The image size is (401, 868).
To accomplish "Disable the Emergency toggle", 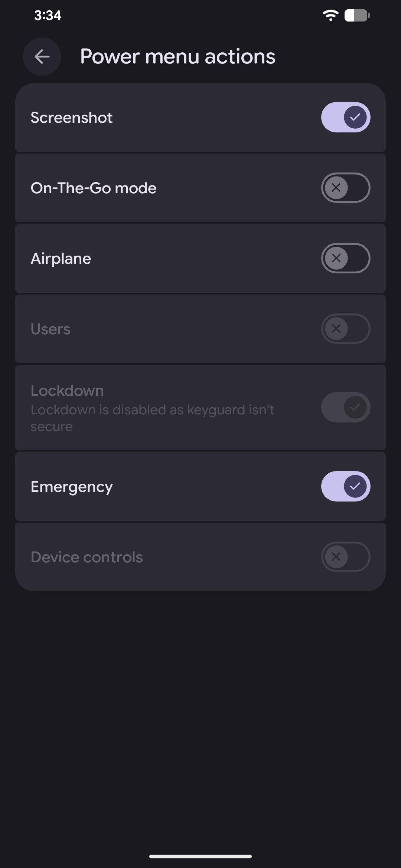I will pos(345,486).
